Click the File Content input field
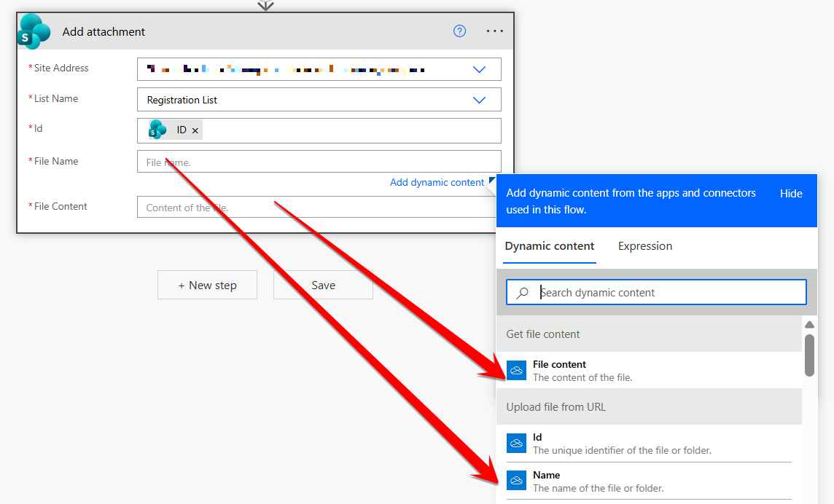The height and width of the screenshot is (504, 834). [x=316, y=208]
